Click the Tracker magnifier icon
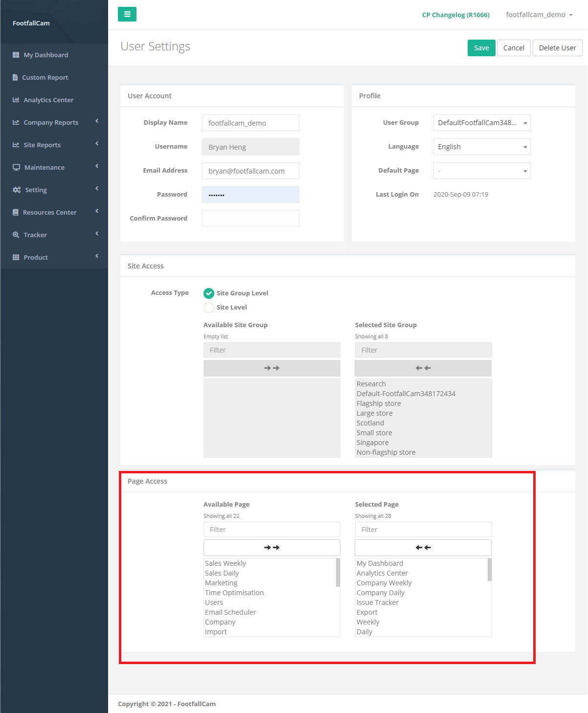Image resolution: width=588 pixels, height=713 pixels. pyautogui.click(x=16, y=235)
